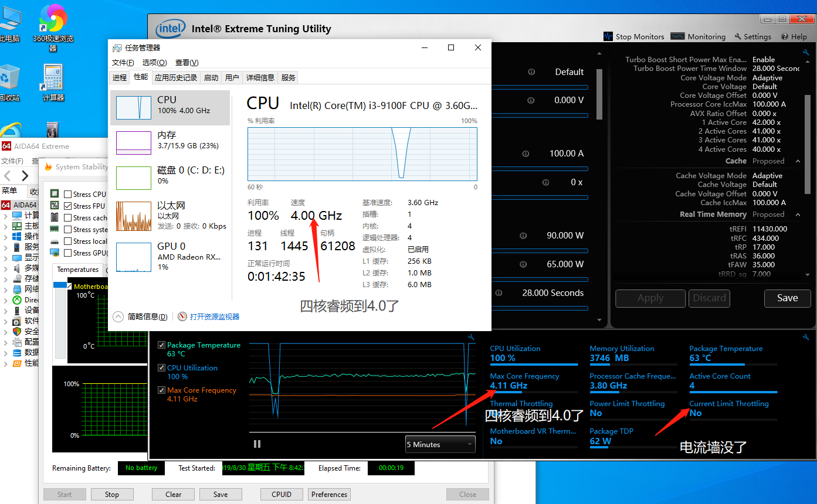The width and height of the screenshot is (817, 504).
Task: Click AIDA64 back navigation arrow
Action: click(x=8, y=176)
